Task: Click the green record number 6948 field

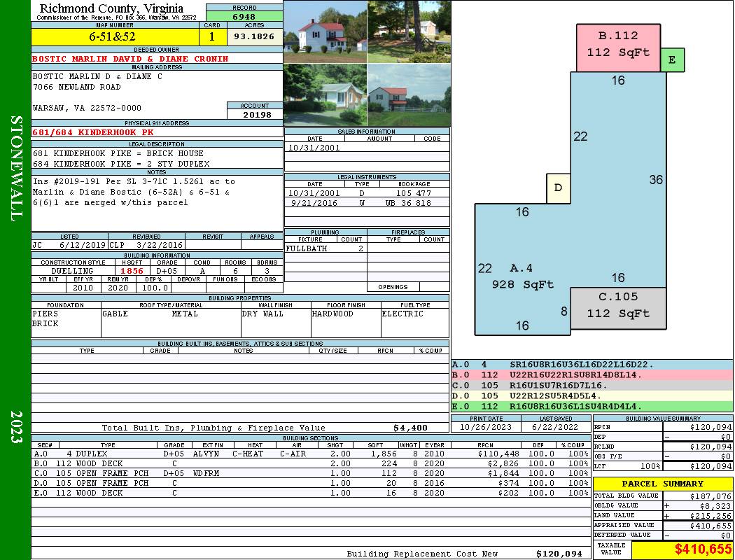Action: tap(244, 16)
